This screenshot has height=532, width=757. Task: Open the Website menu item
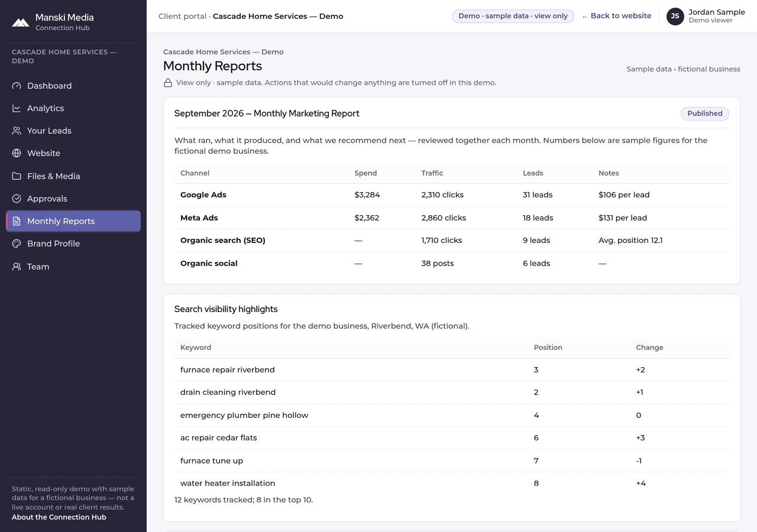(73, 153)
